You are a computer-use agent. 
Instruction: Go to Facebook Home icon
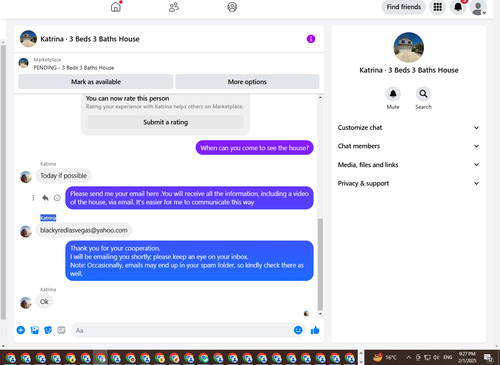coord(116,7)
